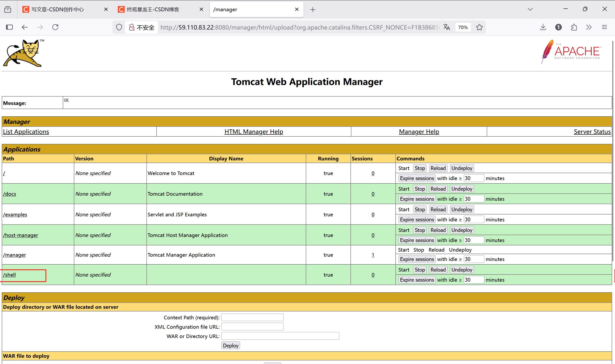Open the /host-manager application link

click(21, 235)
